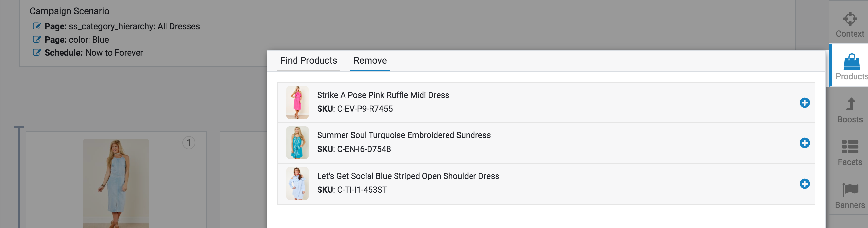This screenshot has height=228, width=868.
Task: Edit the Schedule setting icon
Action: [x=37, y=53]
